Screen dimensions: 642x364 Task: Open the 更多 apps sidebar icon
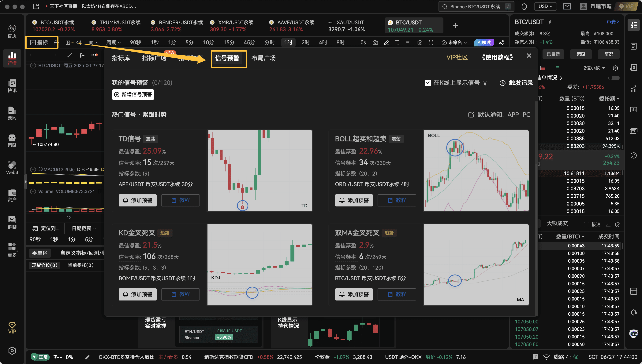[x=12, y=250]
